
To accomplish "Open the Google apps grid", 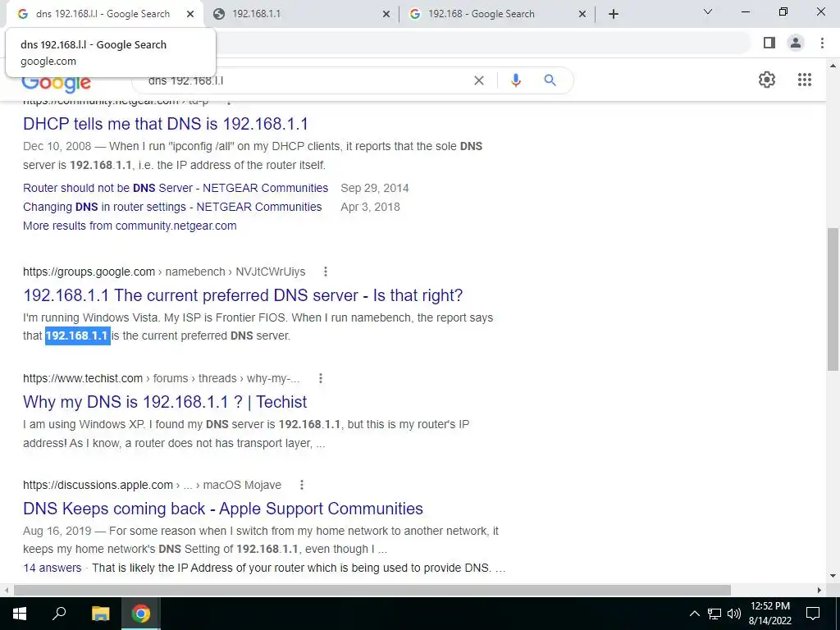I will [x=804, y=80].
